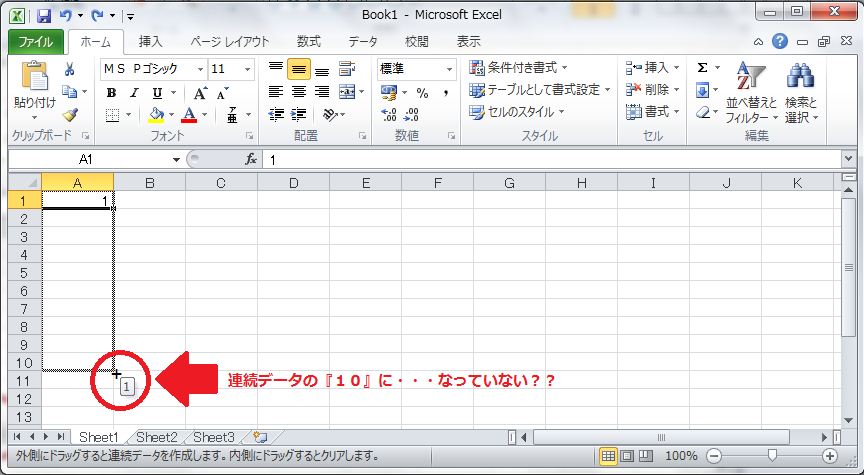Increase font size with large A icon
Viewport: 864px width, 475px height.
click(x=200, y=93)
